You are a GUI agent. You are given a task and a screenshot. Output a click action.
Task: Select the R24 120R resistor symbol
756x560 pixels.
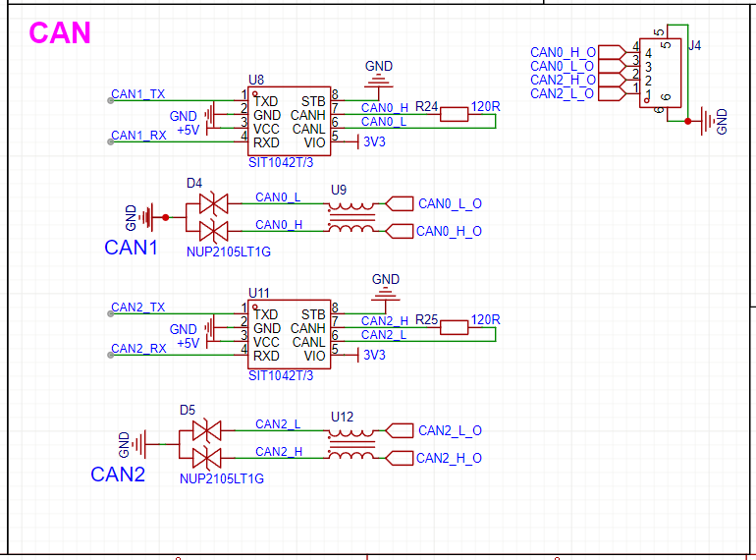pos(453,114)
